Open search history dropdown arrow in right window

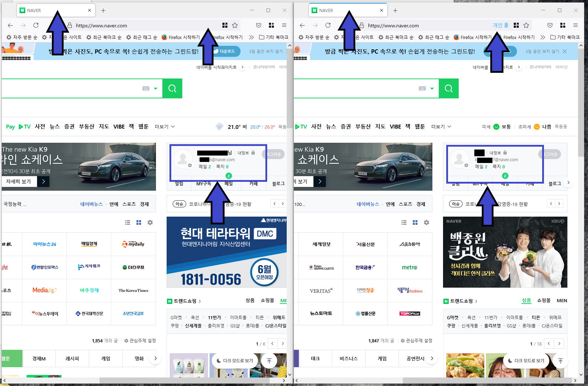pos(432,88)
